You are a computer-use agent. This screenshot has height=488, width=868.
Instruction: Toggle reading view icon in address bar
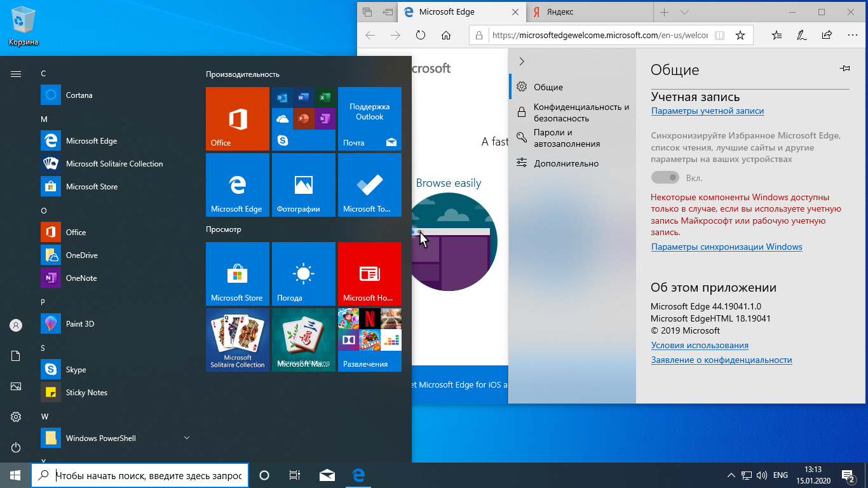719,36
